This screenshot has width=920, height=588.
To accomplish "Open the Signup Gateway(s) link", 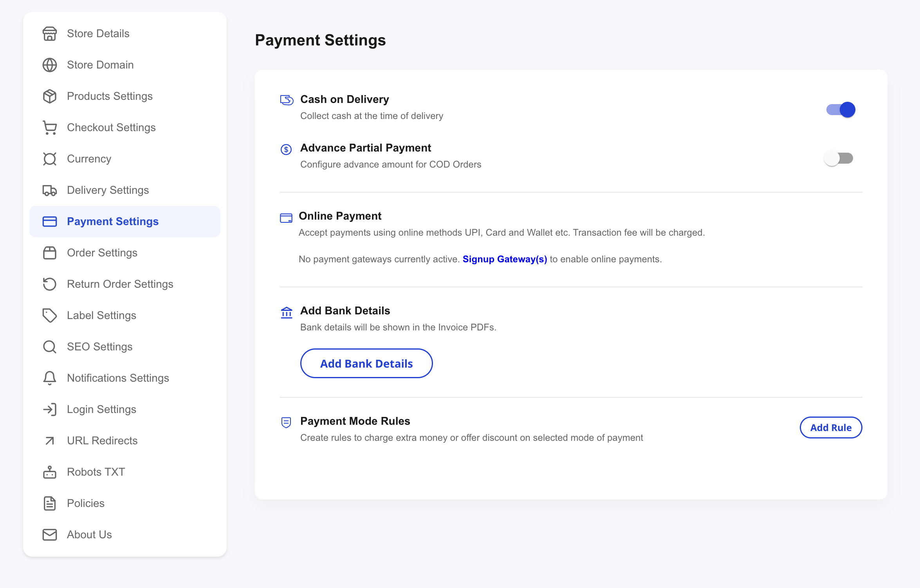I will pyautogui.click(x=505, y=259).
